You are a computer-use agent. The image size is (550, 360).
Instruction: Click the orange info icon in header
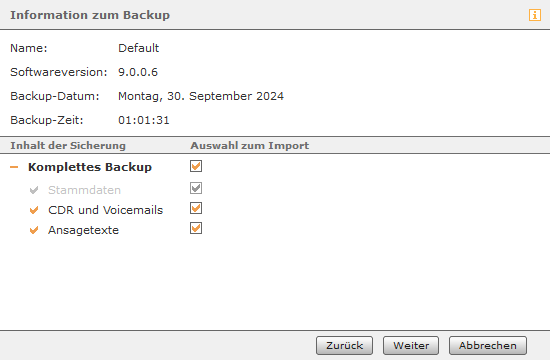pos(535,15)
